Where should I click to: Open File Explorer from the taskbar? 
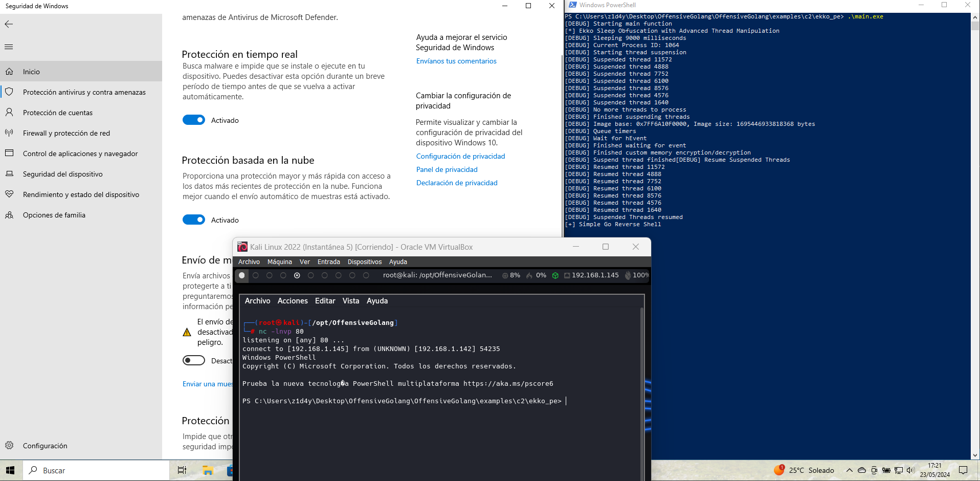tap(208, 470)
